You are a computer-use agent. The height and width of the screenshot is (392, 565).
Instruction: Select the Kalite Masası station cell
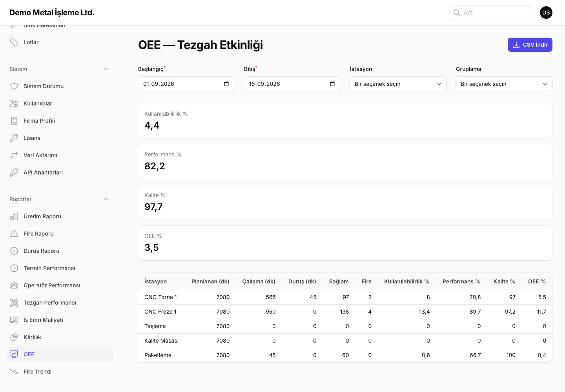tap(161, 341)
